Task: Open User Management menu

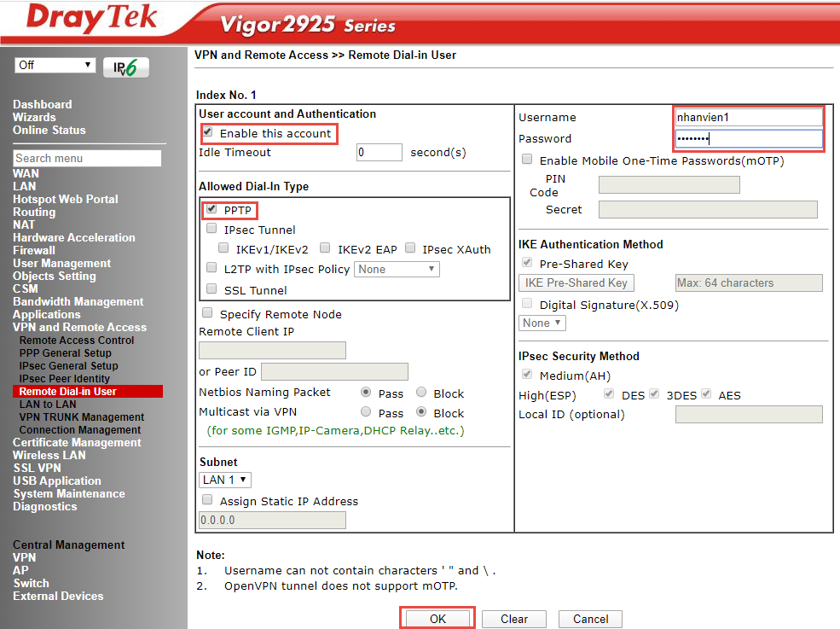Action: point(62,263)
